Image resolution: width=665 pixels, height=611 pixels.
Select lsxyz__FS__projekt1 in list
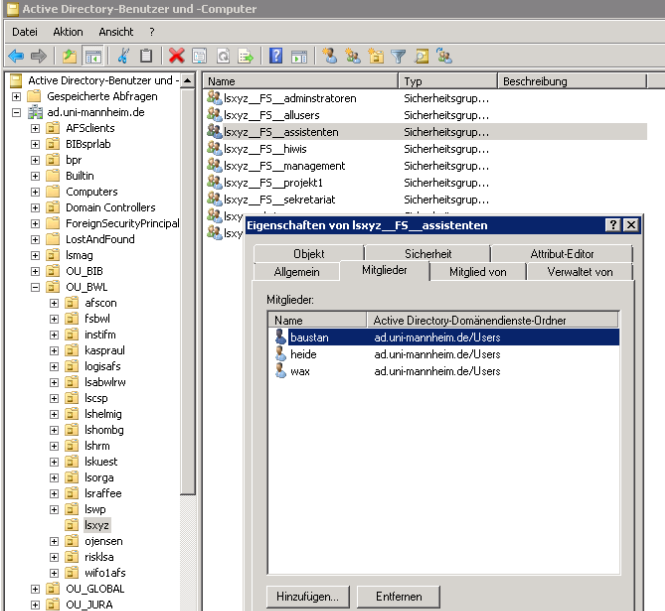tap(273, 183)
